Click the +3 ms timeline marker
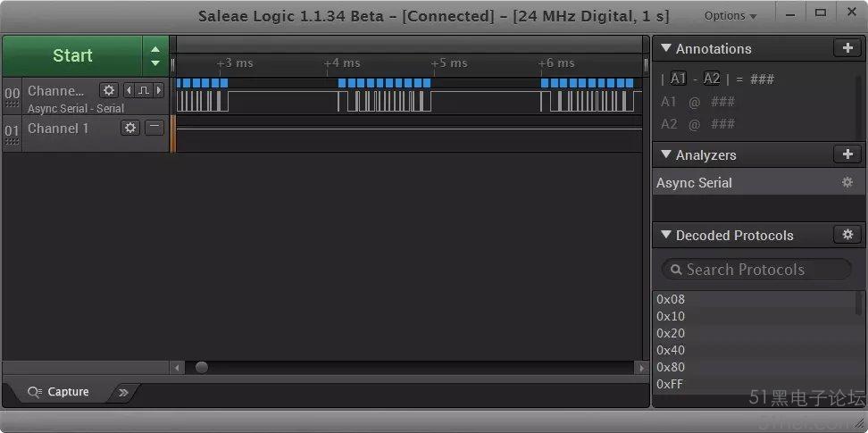Image resolution: width=868 pixels, height=433 pixels. [235, 63]
